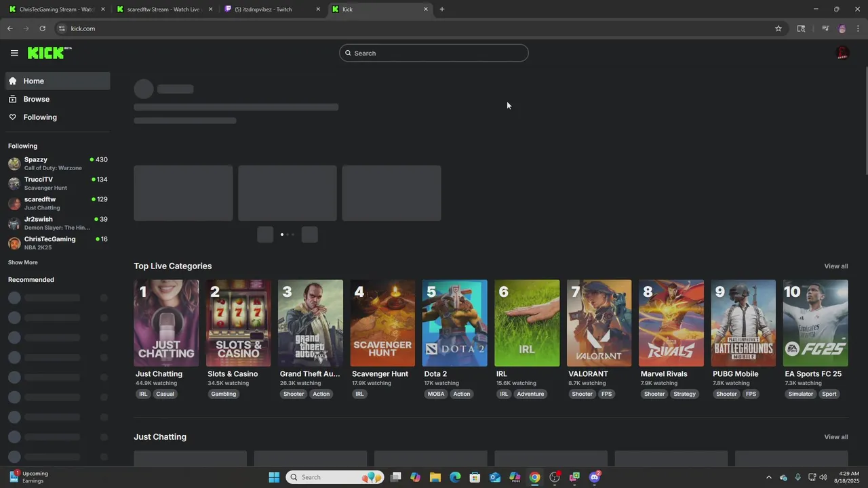Switch to ChrisTecGaming Stream tab
This screenshot has height=488, width=868.
(56, 9)
